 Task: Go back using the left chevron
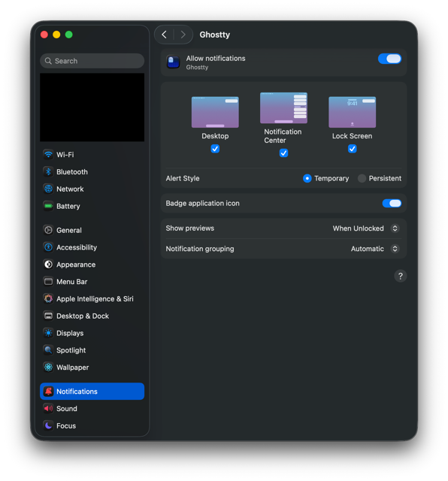point(164,35)
